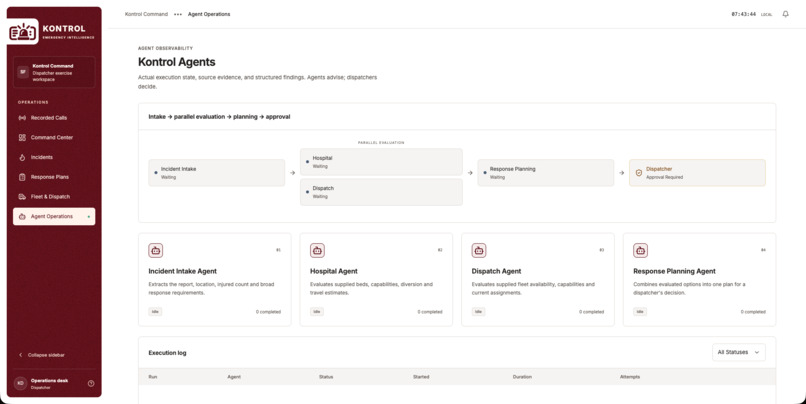The image size is (806, 404).
Task: Click Idle badge on Incident Intake Agent
Action: click(x=155, y=311)
